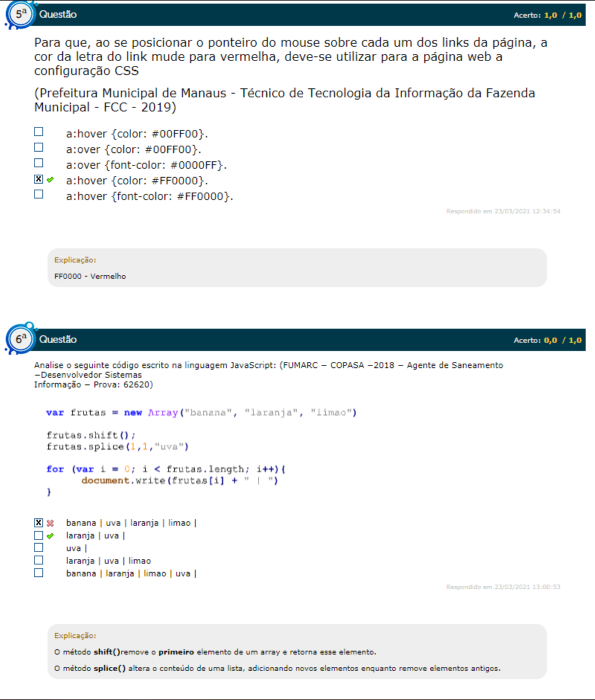
Task: Check the banana | laranja | limao | uva box
Action: click(38, 573)
